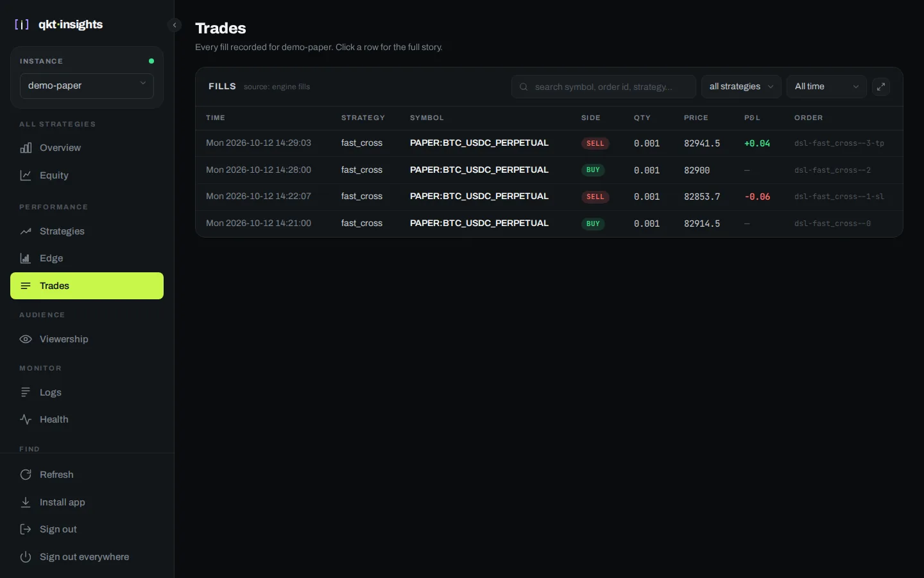Screen dimensions: 924x578
Task: Click the TIME column header
Action: pyautogui.click(x=216, y=118)
